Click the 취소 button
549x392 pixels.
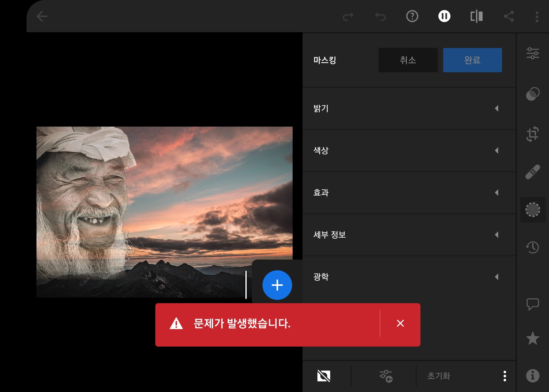pyautogui.click(x=408, y=60)
